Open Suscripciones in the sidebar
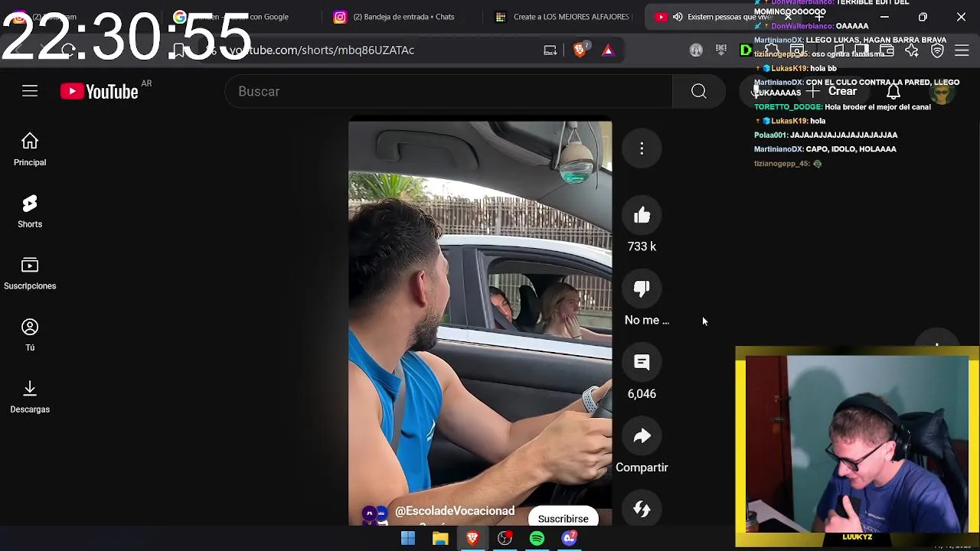This screenshot has height=551, width=980. point(30,273)
